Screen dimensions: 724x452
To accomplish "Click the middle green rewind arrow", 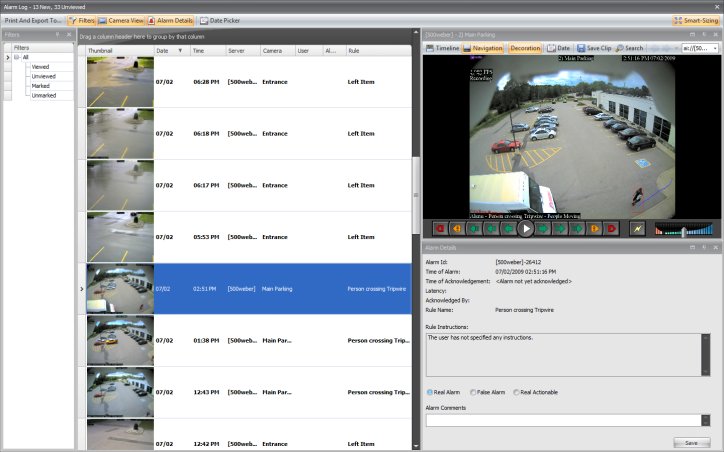I will (491, 229).
